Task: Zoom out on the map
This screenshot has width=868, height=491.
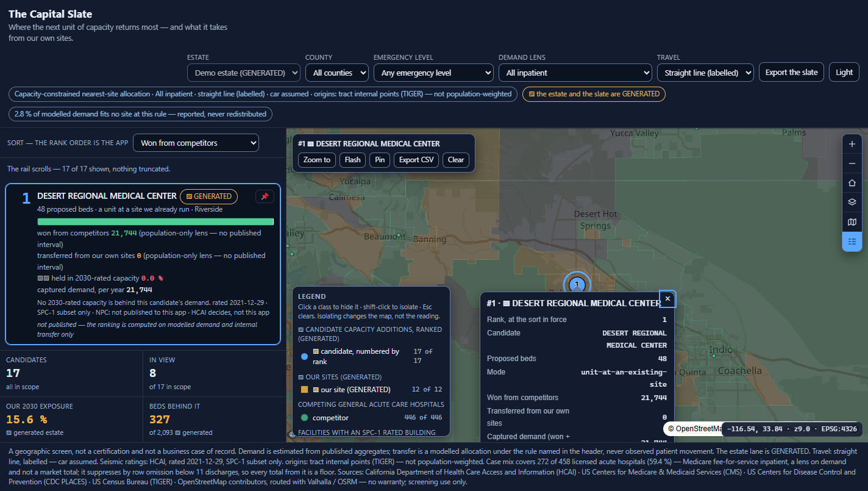Action: (852, 163)
